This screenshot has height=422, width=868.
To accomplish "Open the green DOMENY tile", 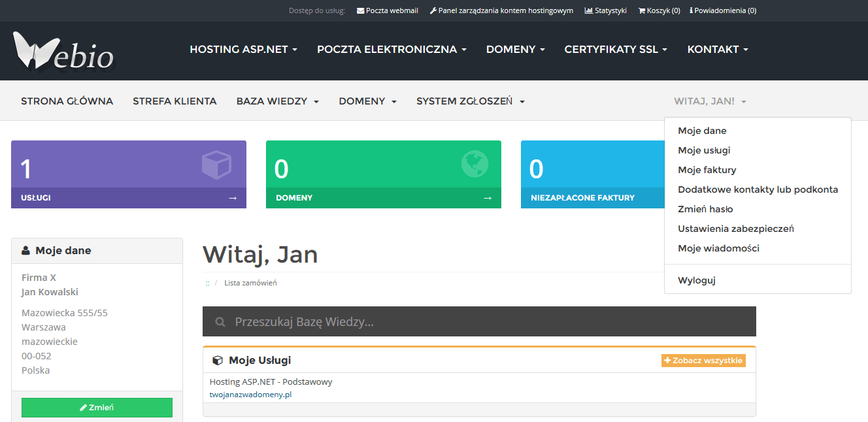I will (x=384, y=174).
